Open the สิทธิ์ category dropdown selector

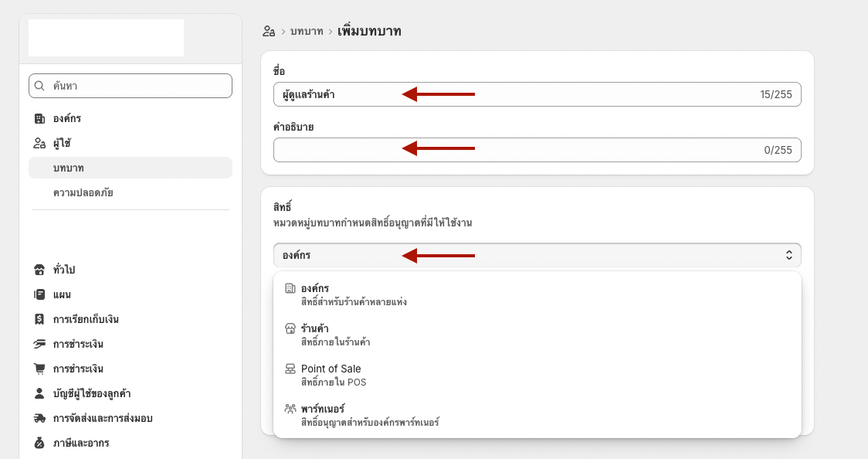(x=537, y=255)
